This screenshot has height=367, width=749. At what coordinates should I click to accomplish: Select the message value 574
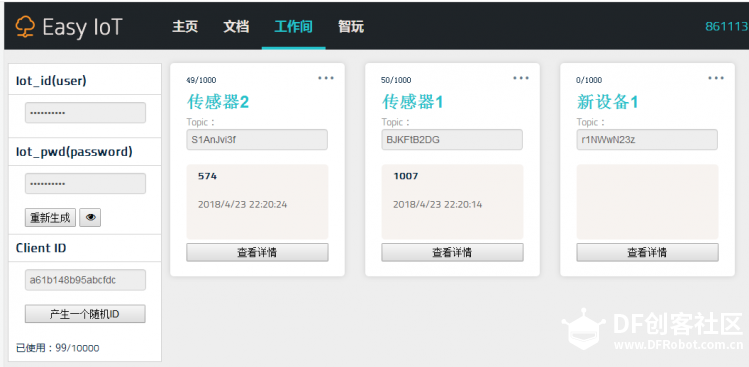(x=207, y=176)
